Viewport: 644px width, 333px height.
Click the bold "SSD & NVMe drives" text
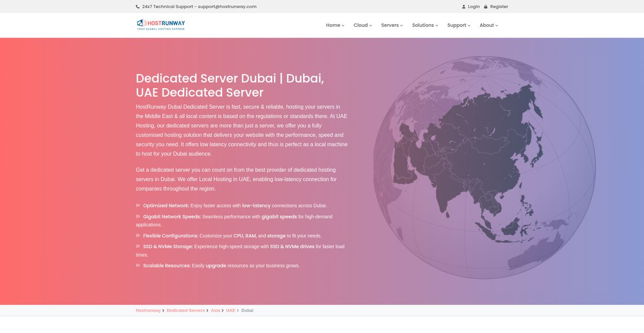tap(292, 247)
